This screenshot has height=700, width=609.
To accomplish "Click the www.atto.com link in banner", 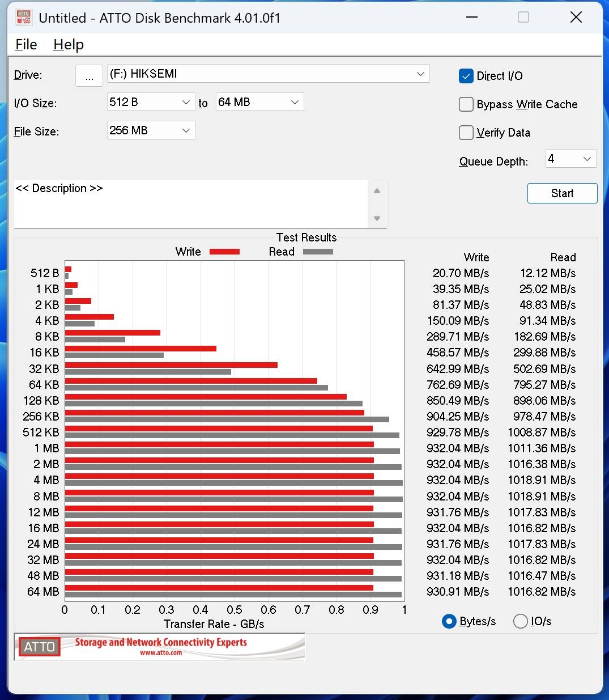I will point(161,653).
